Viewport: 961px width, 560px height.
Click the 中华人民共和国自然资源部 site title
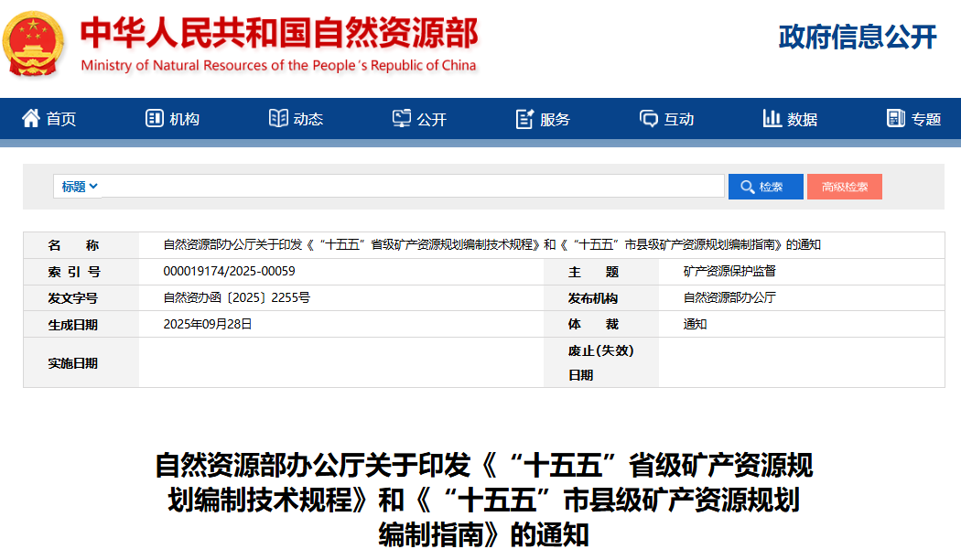click(279, 34)
